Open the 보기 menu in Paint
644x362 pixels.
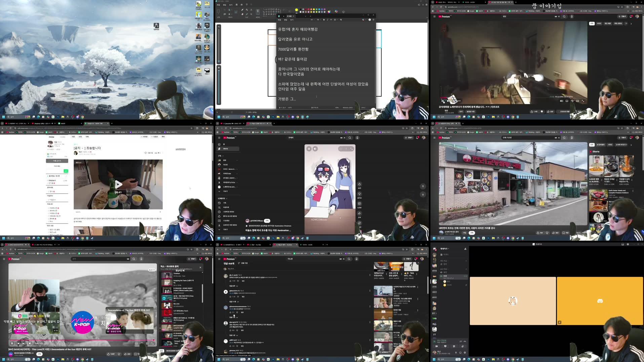click(230, 5)
